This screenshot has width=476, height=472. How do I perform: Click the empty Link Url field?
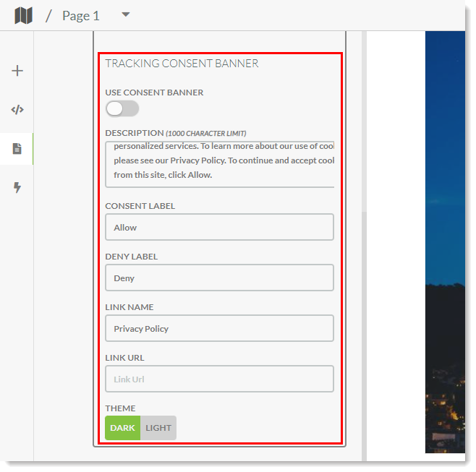[x=219, y=379]
